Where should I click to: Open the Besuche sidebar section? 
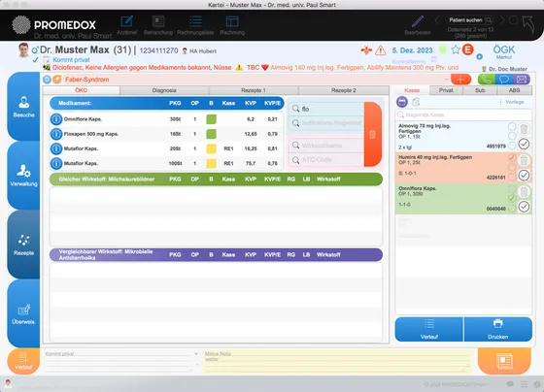click(x=23, y=107)
